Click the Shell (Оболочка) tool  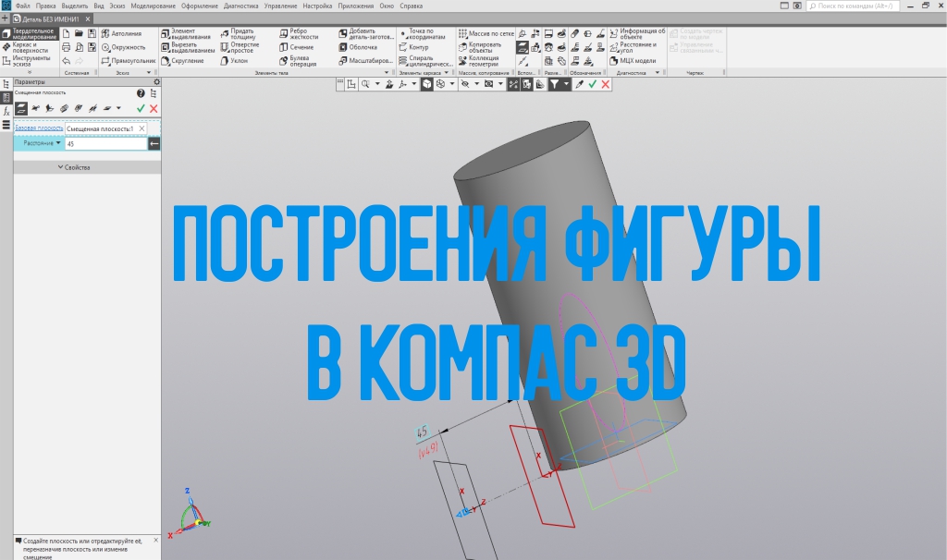point(357,47)
